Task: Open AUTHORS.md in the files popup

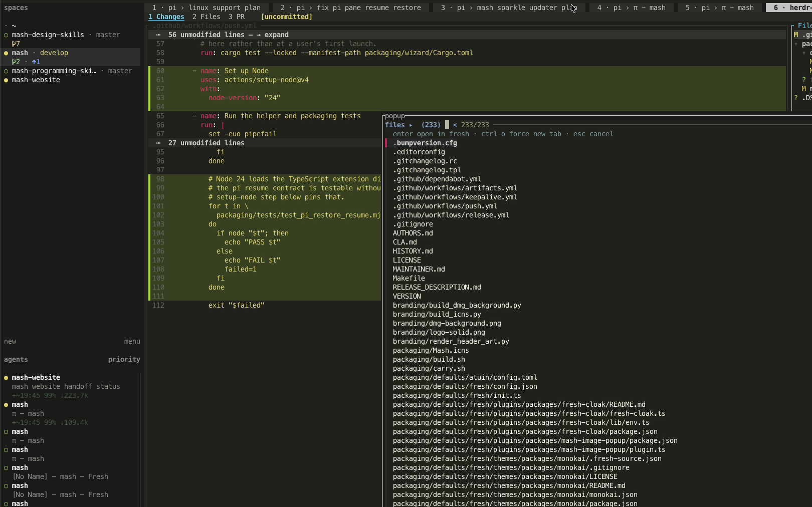Action: pos(413,233)
